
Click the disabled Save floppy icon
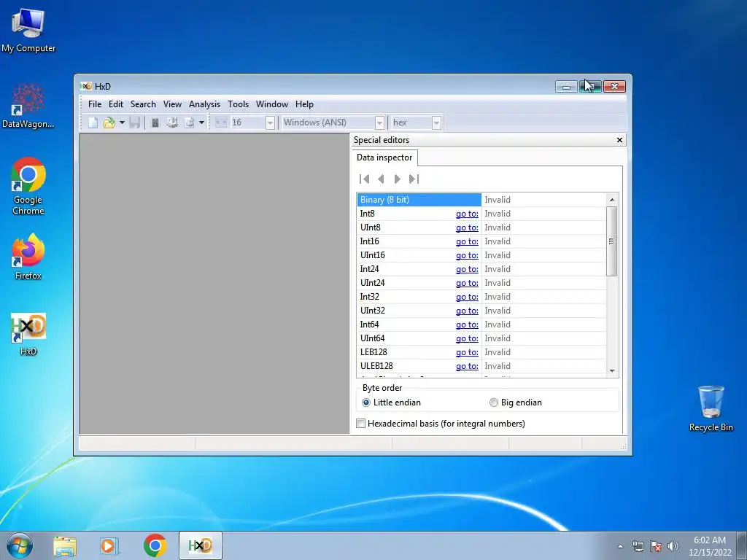coord(135,122)
